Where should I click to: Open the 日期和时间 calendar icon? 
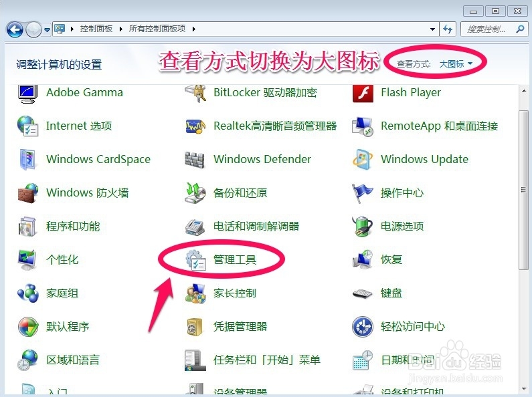[363, 360]
